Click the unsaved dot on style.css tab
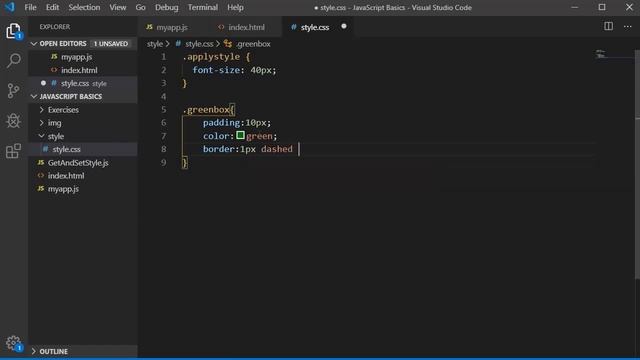Screen dimensions: 640x360 [x=344, y=27]
